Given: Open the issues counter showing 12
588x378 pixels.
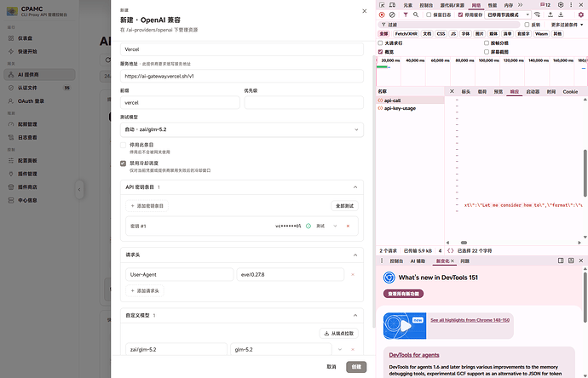Looking at the screenshot, I should click(x=545, y=5).
